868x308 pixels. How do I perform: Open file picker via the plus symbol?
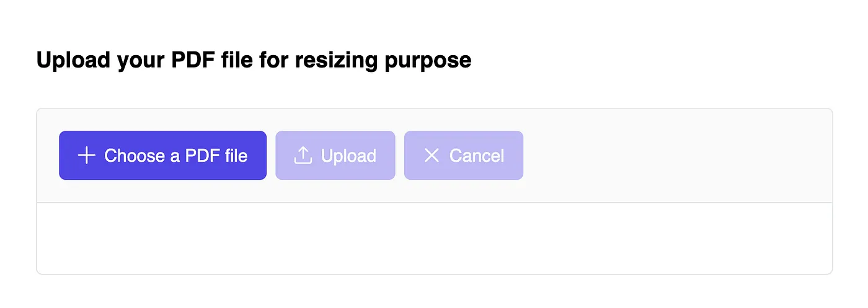(86, 156)
